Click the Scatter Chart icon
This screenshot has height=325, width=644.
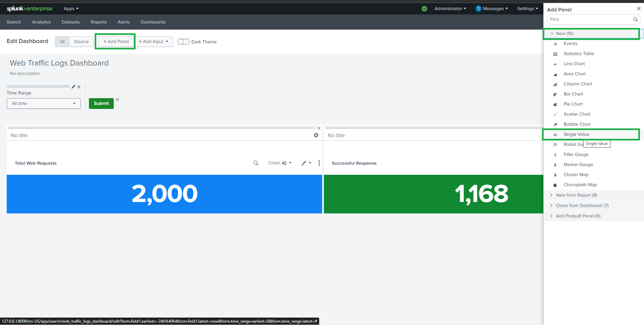555,115
